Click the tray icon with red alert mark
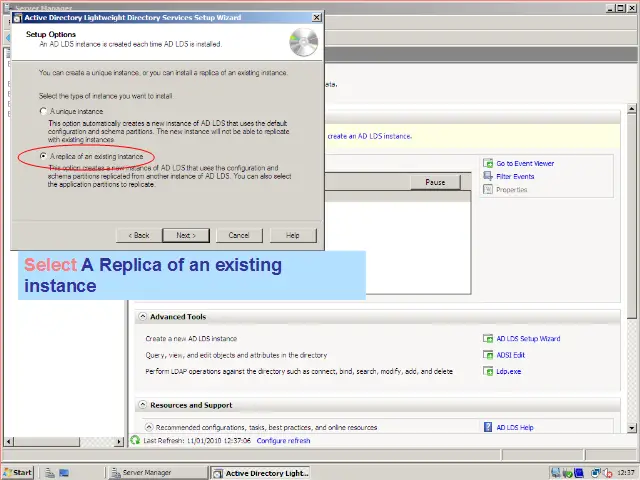This screenshot has width=640, height=480. [x=607, y=473]
